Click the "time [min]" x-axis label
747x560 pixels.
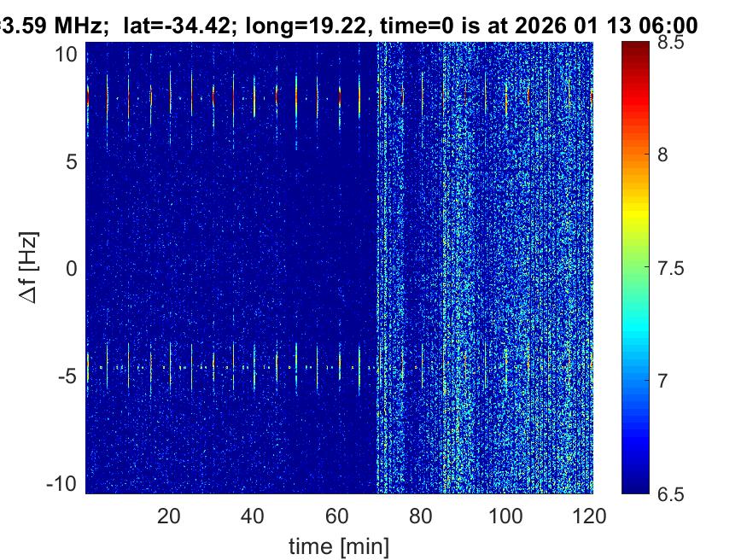pos(340,544)
